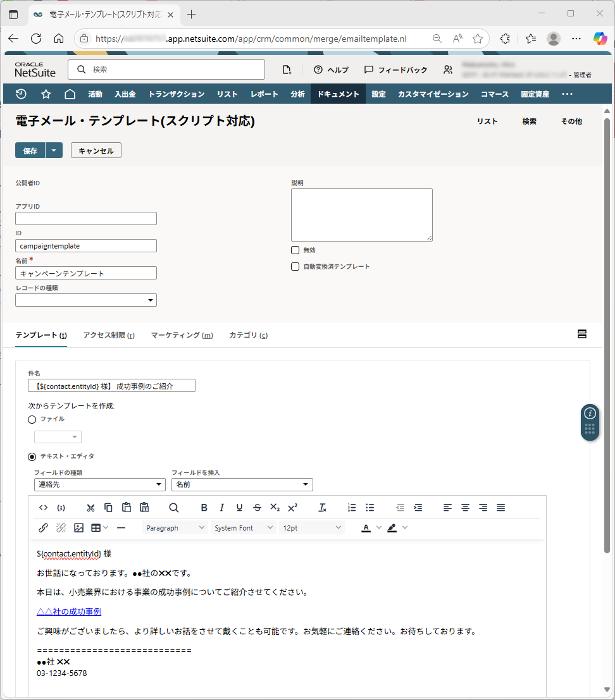Toggle underline formatting
The height and width of the screenshot is (700, 615).
pos(239,508)
